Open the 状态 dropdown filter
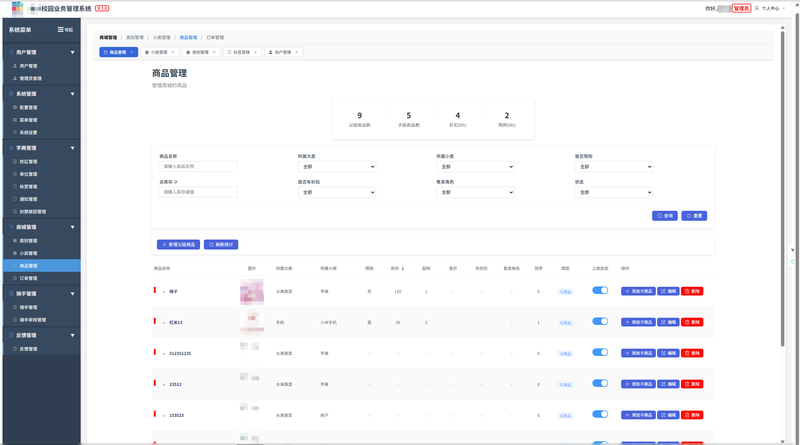This screenshot has height=445, width=800. [614, 192]
